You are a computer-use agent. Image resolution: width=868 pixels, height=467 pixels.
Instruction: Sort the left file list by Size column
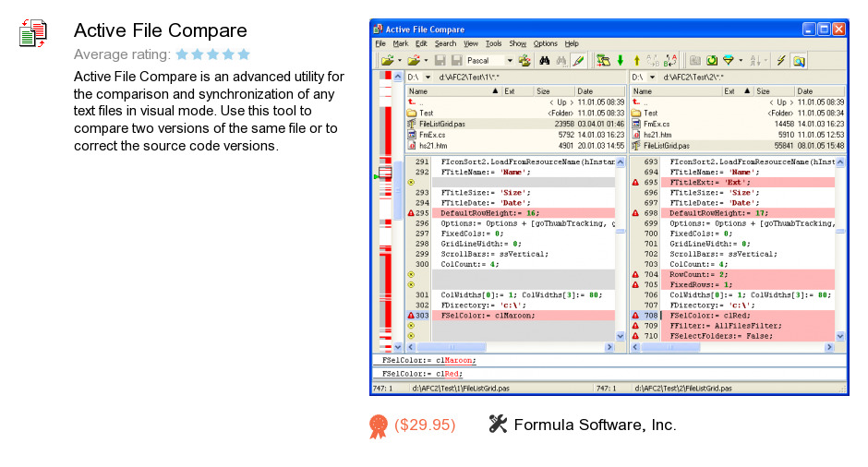tap(553, 91)
